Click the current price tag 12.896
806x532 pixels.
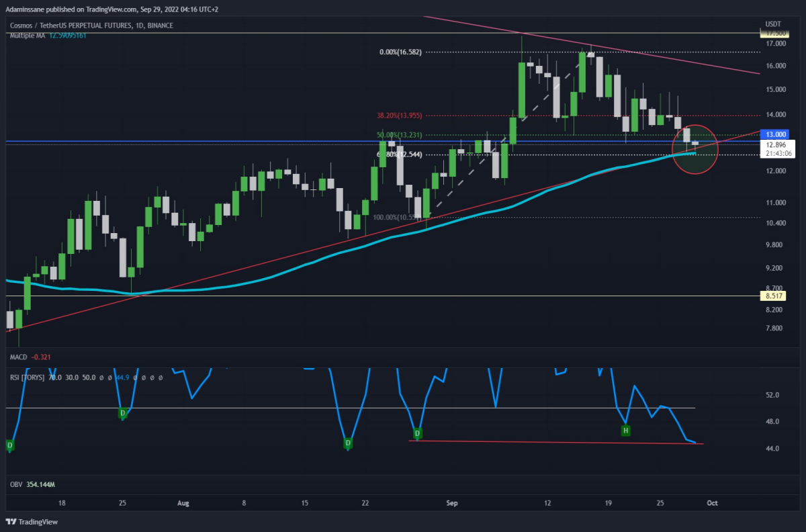click(776, 144)
